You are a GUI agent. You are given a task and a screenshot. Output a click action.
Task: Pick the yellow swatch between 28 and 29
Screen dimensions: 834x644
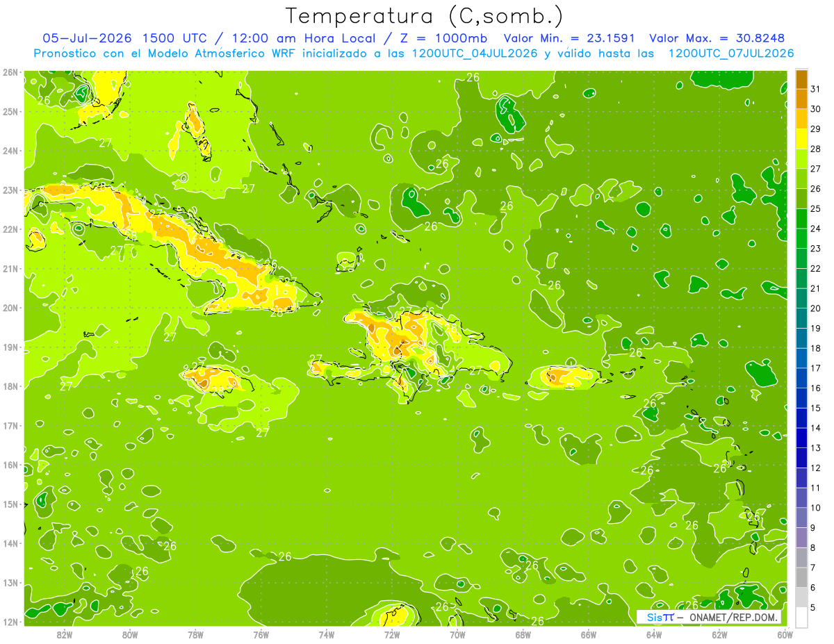[x=801, y=138]
